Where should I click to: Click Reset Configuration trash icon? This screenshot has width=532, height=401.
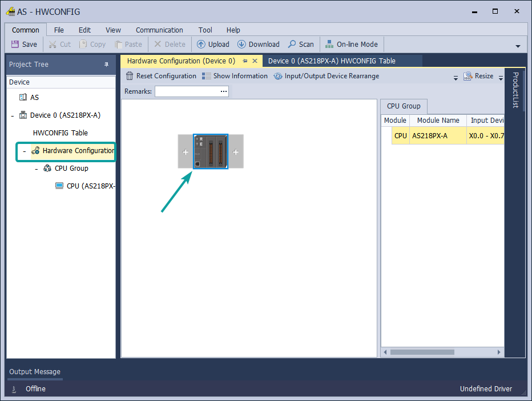pyautogui.click(x=130, y=76)
